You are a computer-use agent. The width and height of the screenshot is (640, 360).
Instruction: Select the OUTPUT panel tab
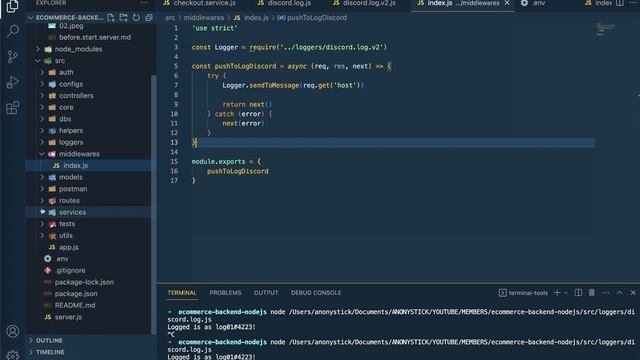[x=266, y=293]
